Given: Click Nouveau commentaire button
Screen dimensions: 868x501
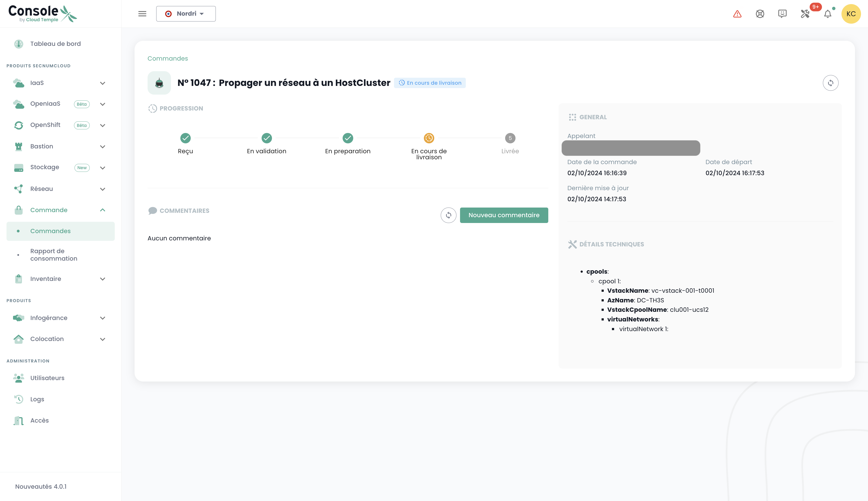Looking at the screenshot, I should tap(504, 215).
